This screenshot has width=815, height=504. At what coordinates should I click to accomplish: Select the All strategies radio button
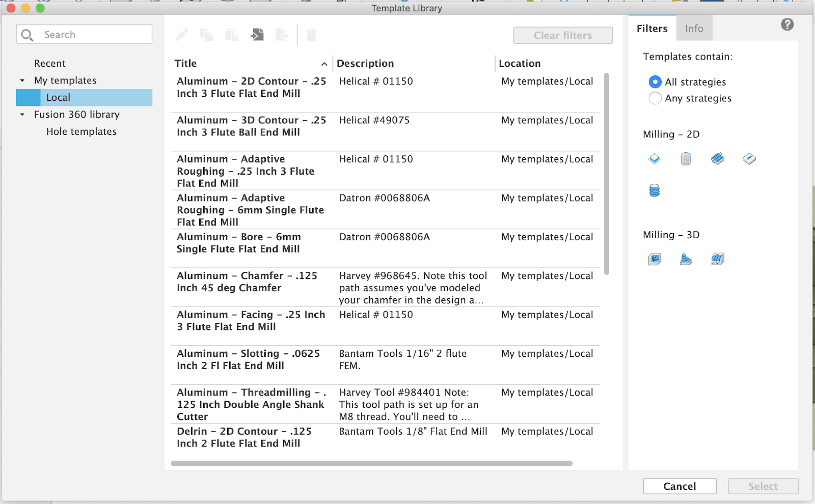tap(655, 82)
